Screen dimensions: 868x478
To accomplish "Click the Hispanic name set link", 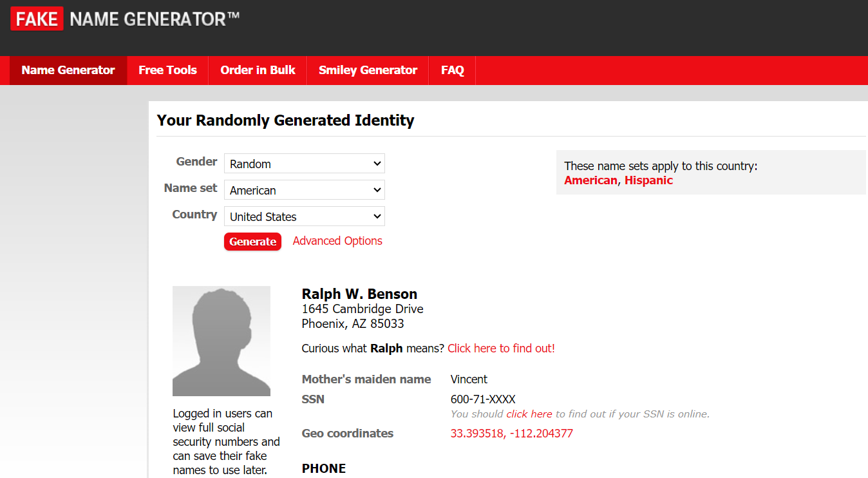I will coord(648,180).
